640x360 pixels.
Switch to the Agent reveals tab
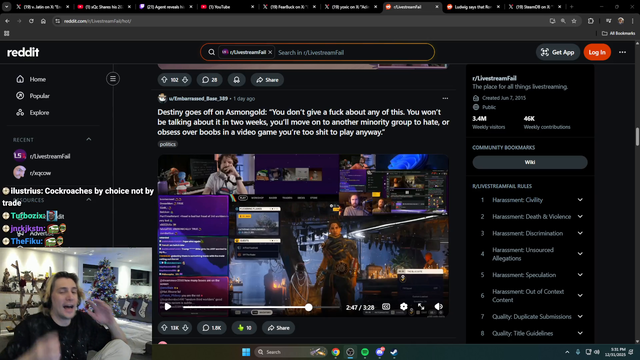pyautogui.click(x=166, y=7)
